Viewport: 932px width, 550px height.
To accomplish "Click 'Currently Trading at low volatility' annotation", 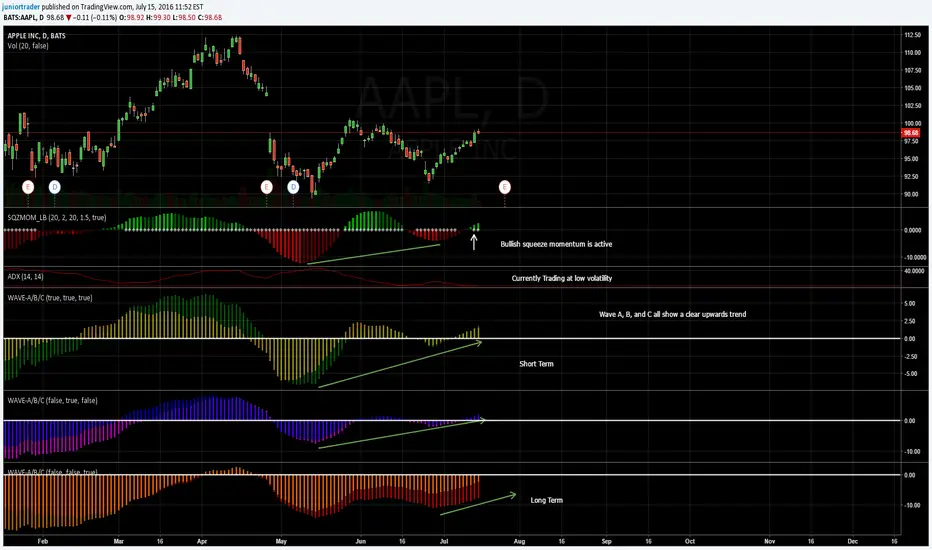I will pos(562,278).
